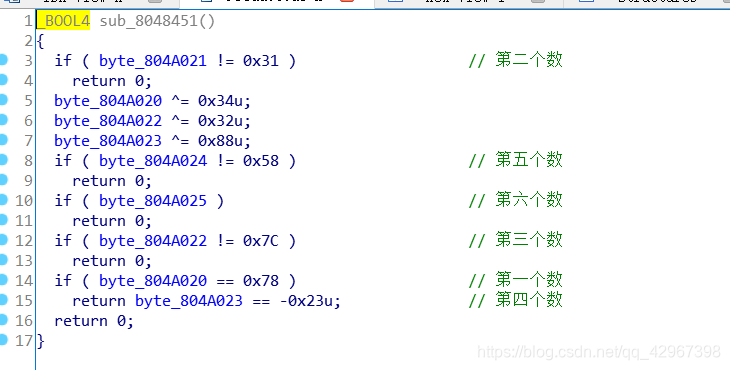Click the 'return' keyword on line 15
Screen dimensions: 730x370
99,302
